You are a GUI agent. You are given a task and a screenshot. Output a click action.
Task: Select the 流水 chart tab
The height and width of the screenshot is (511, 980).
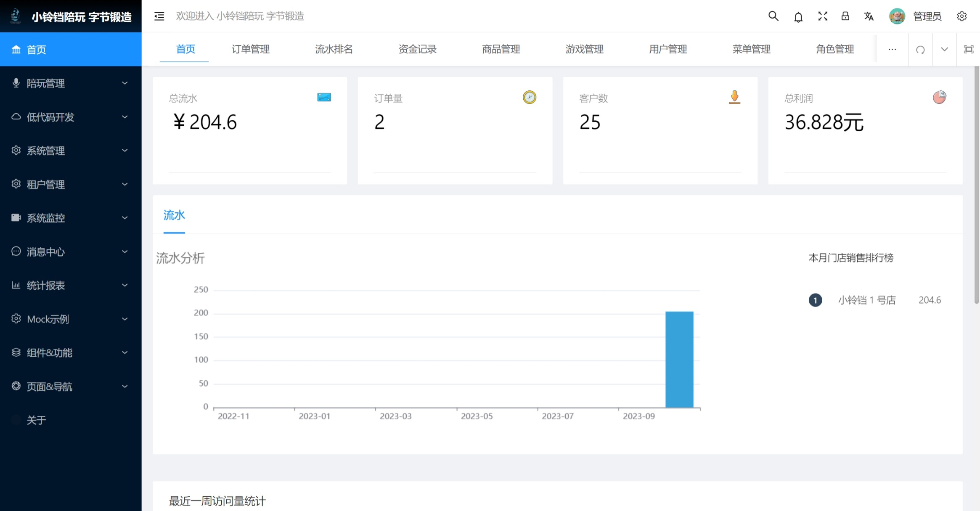(174, 215)
